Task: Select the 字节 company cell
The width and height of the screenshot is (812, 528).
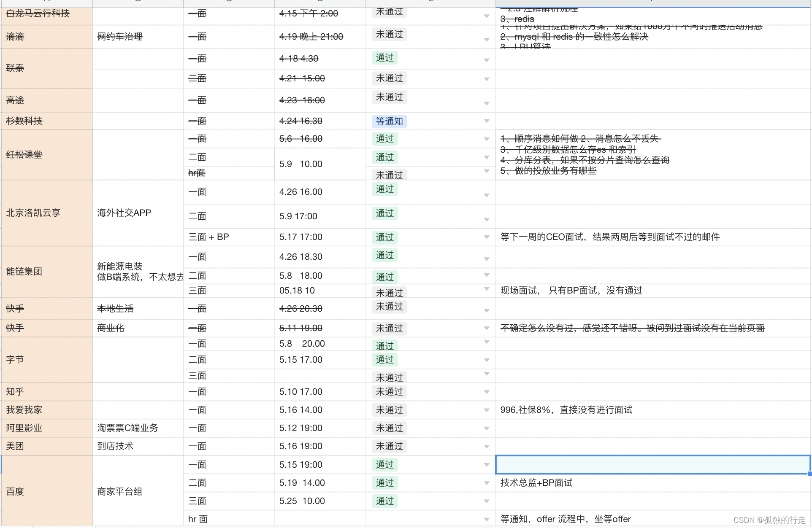Action: tap(47, 360)
